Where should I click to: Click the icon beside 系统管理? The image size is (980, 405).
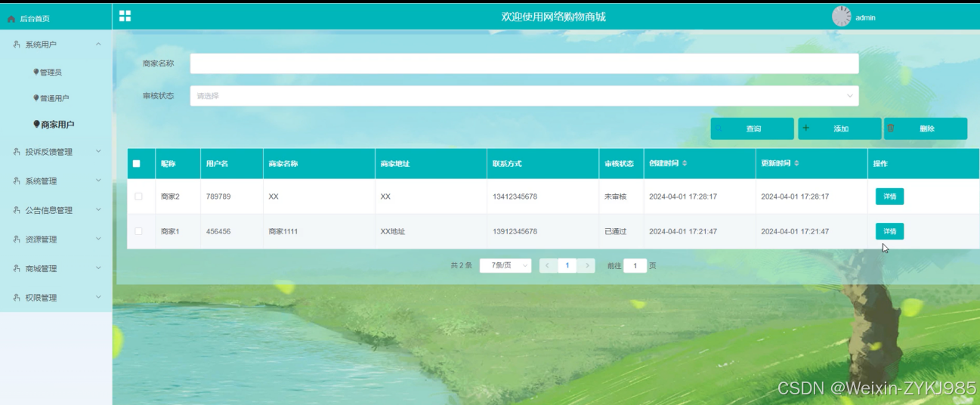[x=17, y=181]
